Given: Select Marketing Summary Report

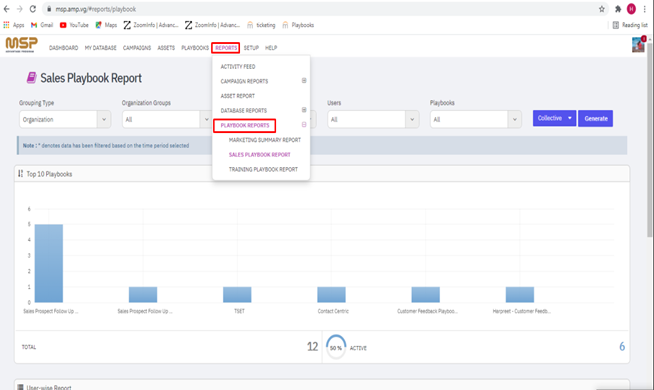Looking at the screenshot, I should coord(265,140).
